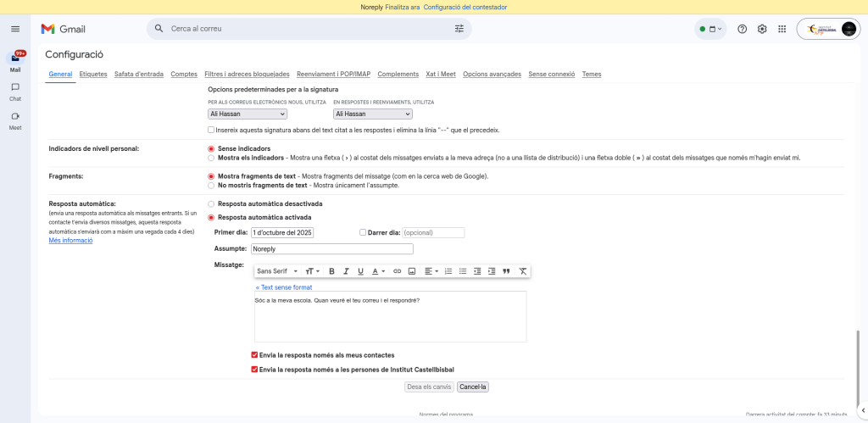Open the 'Filtres i adreces bloquejades' tab
The height and width of the screenshot is (423, 868).
click(x=247, y=74)
